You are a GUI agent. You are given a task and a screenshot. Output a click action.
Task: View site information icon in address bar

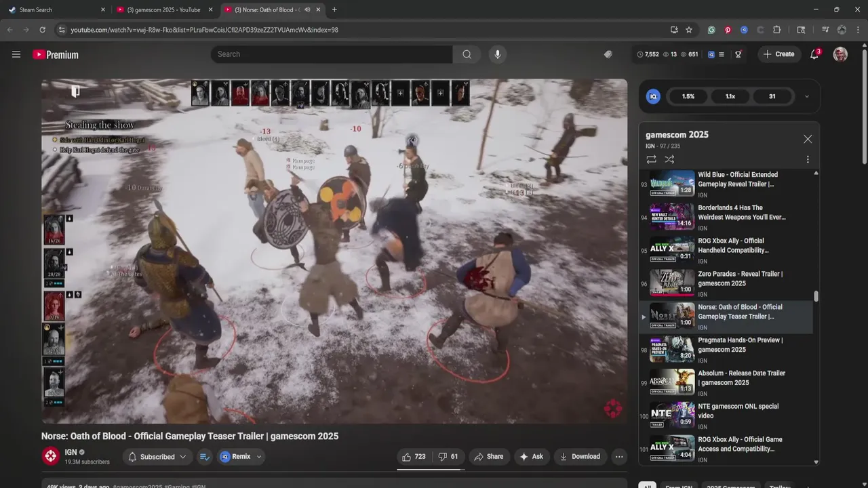[x=62, y=30]
